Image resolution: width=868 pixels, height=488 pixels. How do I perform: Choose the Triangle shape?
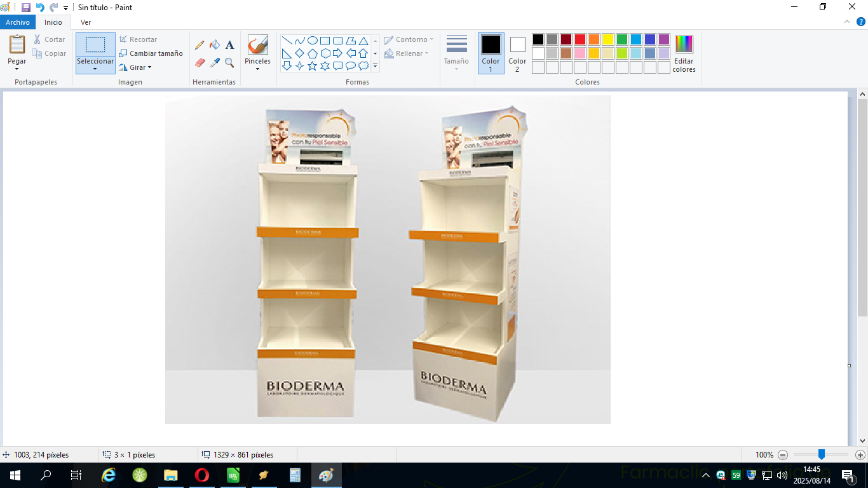[363, 41]
